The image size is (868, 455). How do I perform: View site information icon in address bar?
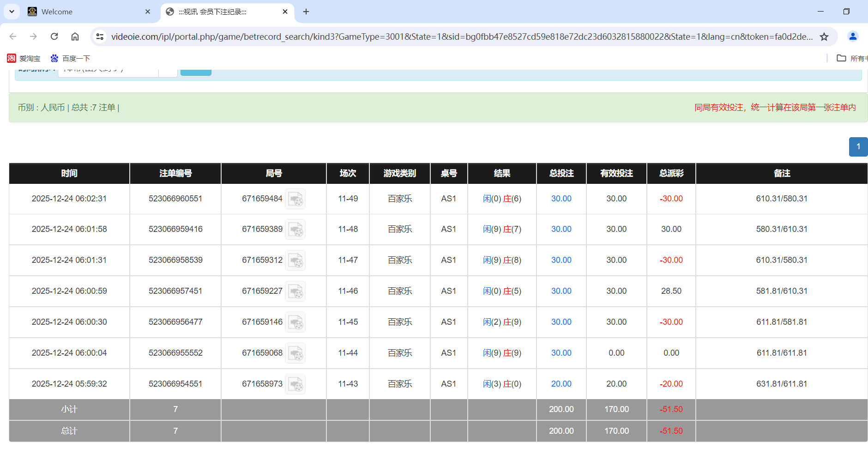[x=100, y=36]
